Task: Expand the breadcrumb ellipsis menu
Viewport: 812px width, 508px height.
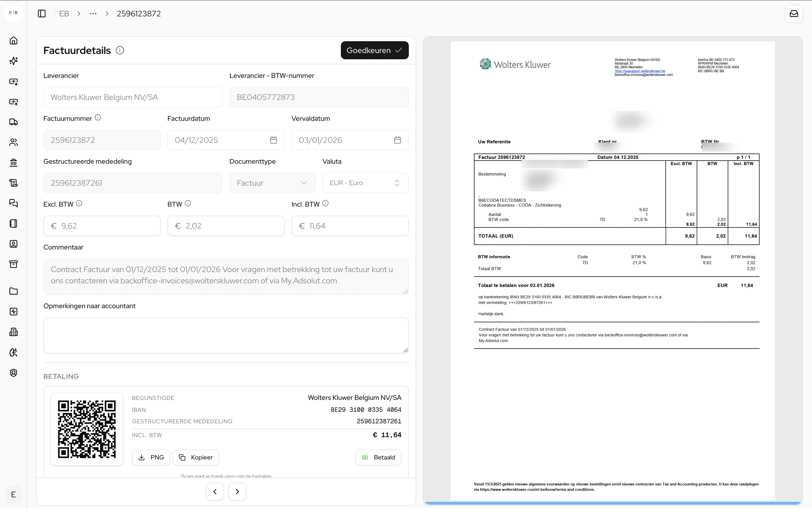Action: [x=93, y=14]
